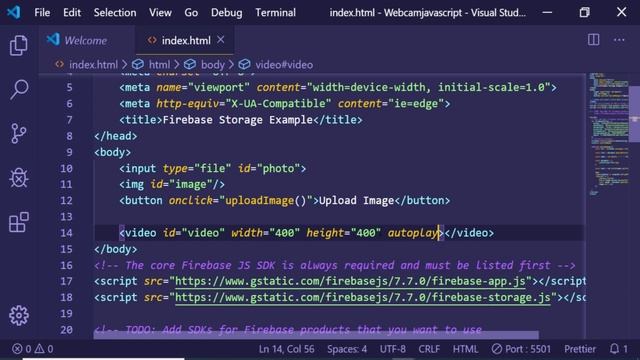Click the vertical scrollbar slider
The width and height of the screenshot is (640, 360).
point(634,114)
